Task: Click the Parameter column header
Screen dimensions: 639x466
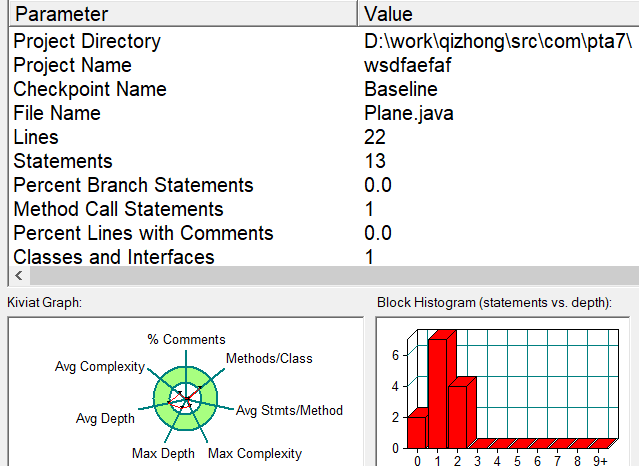Action: pos(183,14)
